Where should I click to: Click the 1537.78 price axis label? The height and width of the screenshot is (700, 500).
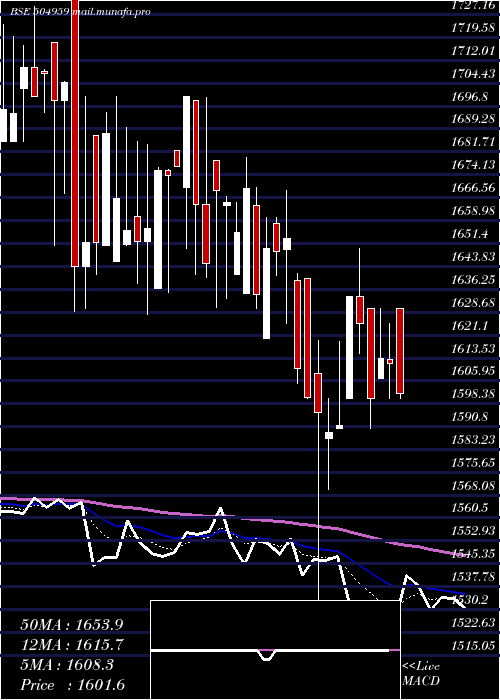[473, 576]
